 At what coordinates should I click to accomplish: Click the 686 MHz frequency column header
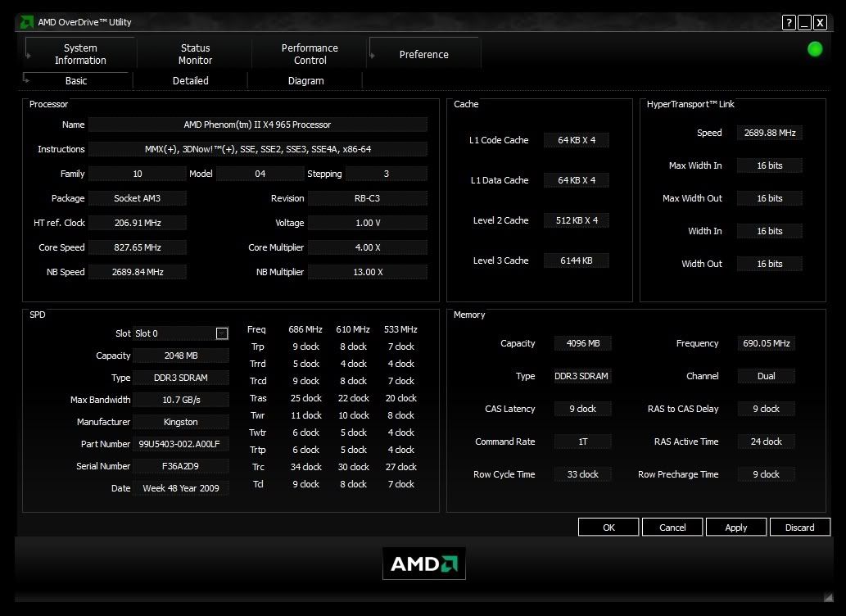305,329
